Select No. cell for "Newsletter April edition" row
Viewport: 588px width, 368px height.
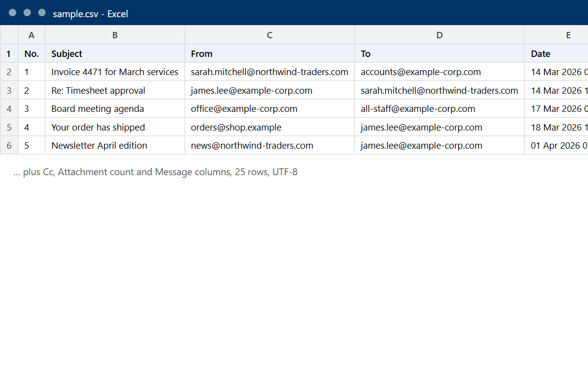tap(32, 145)
